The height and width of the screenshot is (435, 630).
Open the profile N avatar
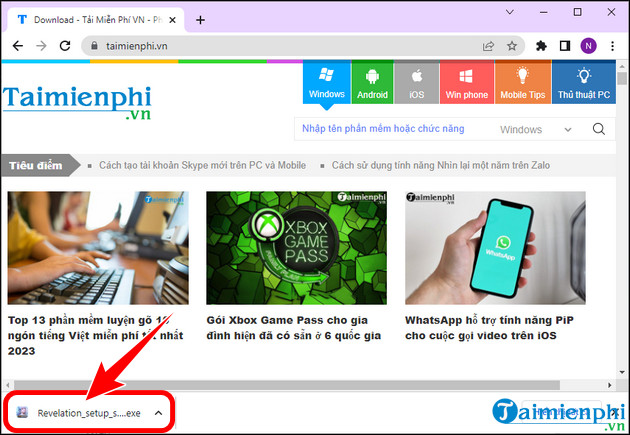tap(588, 46)
